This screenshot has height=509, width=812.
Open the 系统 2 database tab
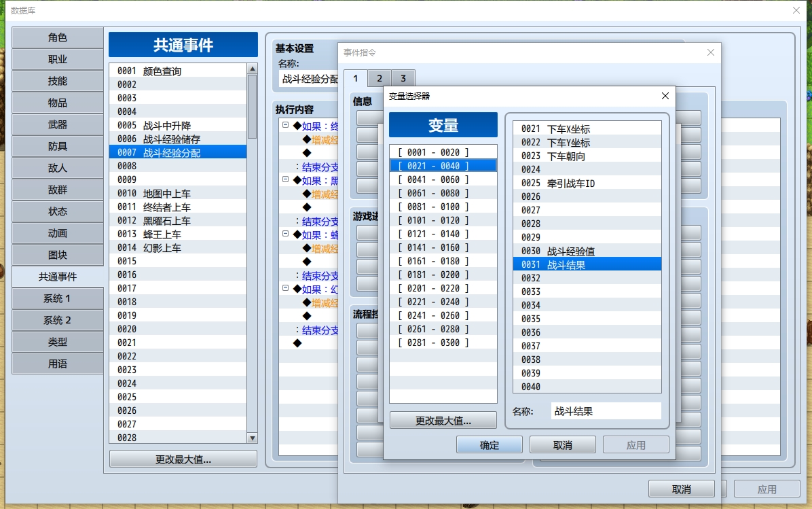click(58, 320)
